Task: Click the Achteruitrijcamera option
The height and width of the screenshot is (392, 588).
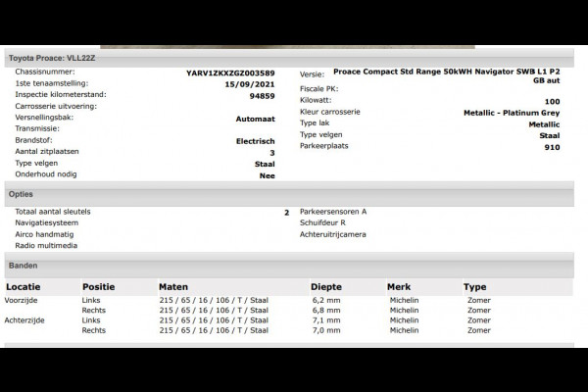Action: (x=332, y=234)
